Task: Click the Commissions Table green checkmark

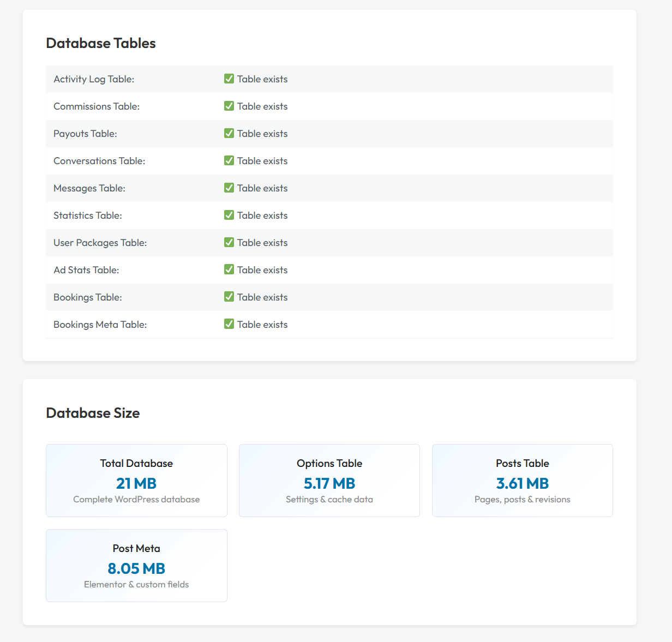Action: [x=229, y=106]
